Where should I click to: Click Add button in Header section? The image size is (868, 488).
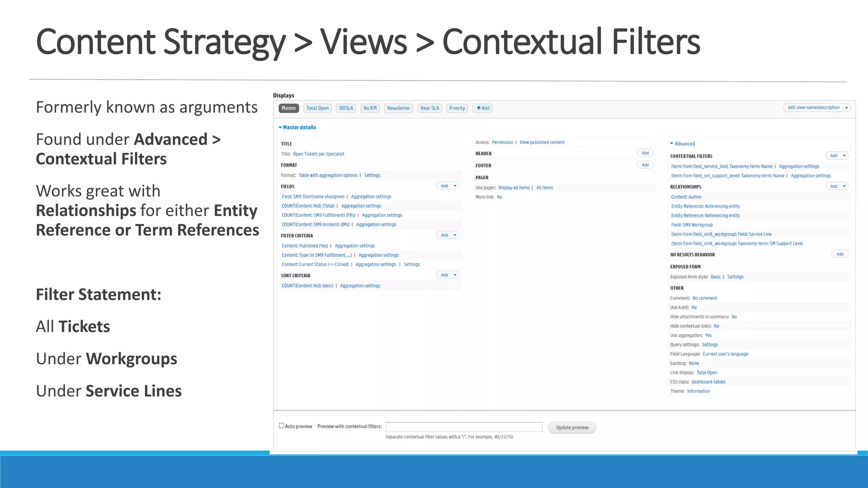[645, 153]
